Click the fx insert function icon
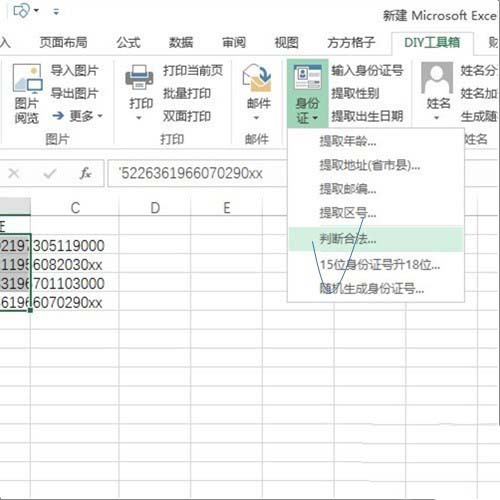500x500 pixels. click(x=85, y=173)
